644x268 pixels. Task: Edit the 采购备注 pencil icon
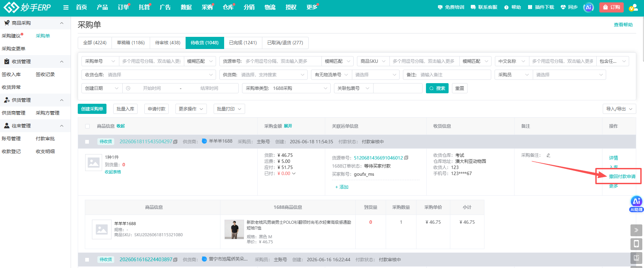point(548,155)
